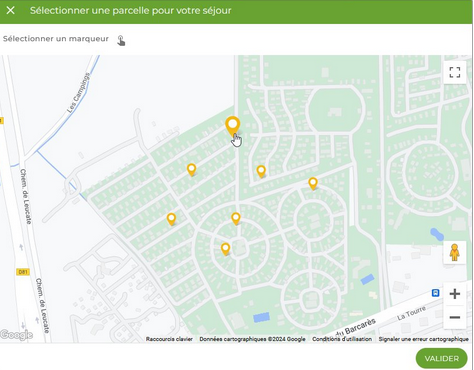Select marker right of the central road
This screenshot has height=370, width=474.
tap(261, 172)
